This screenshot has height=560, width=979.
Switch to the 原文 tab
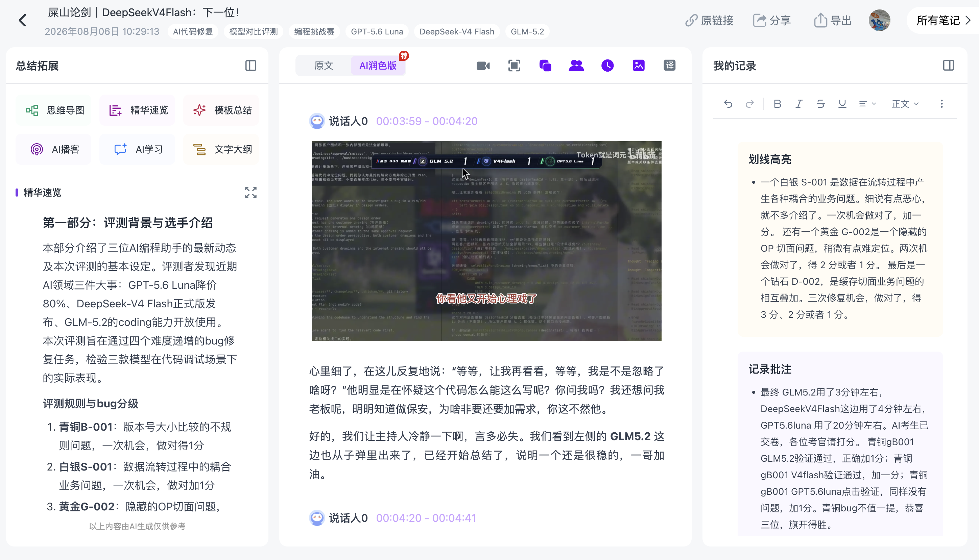pos(324,66)
